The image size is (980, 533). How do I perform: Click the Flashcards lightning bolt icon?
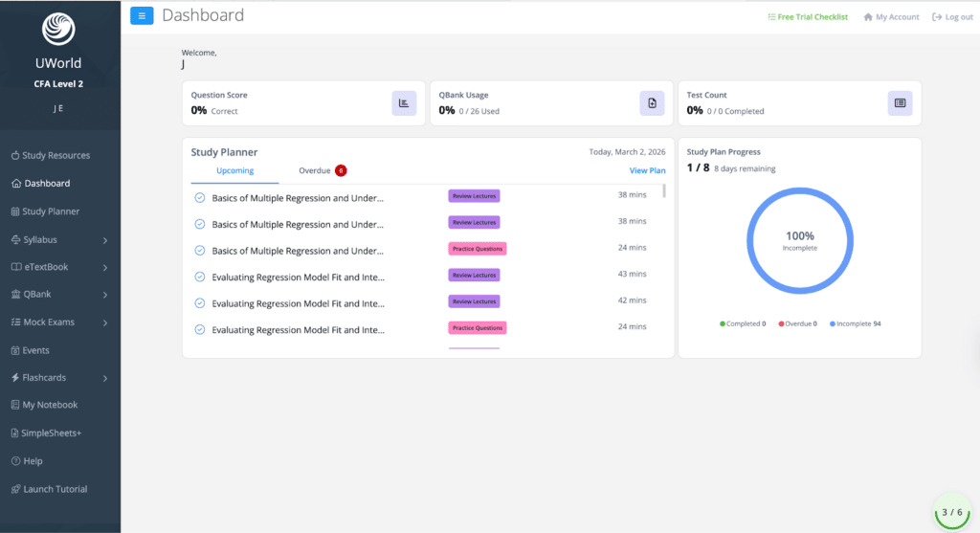click(x=15, y=378)
